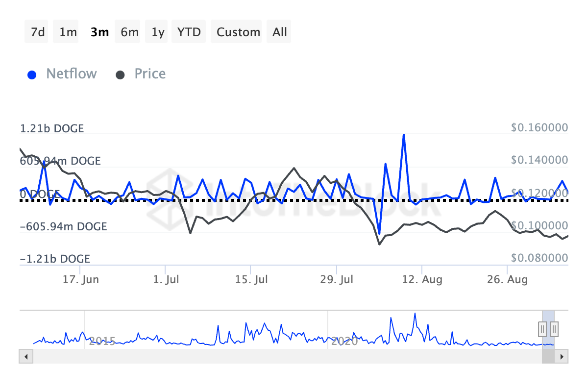Click the 2020 marker in navigator
This screenshot has width=588, height=392.
(344, 341)
